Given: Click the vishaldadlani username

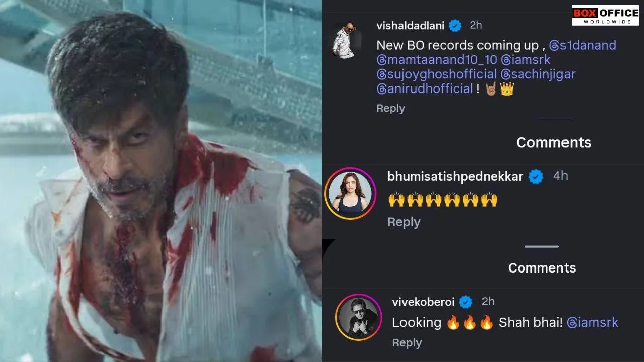Looking at the screenshot, I should click(x=410, y=25).
